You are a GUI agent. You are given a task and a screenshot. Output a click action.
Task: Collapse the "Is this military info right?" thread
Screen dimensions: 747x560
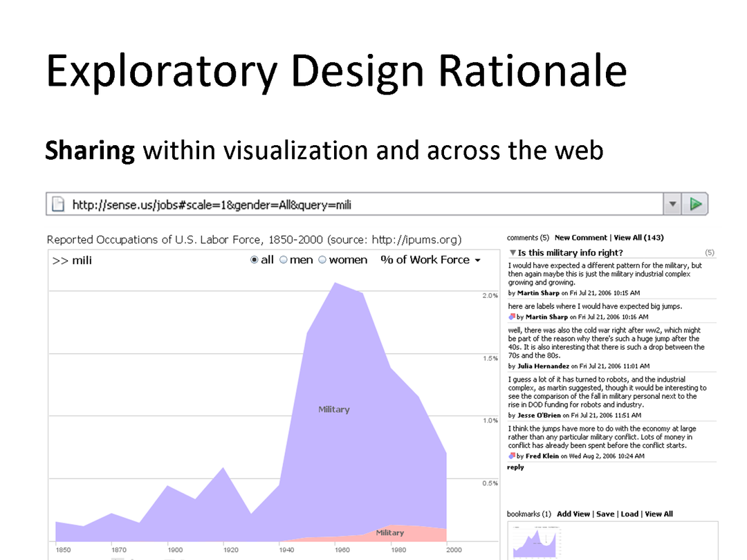(x=513, y=253)
